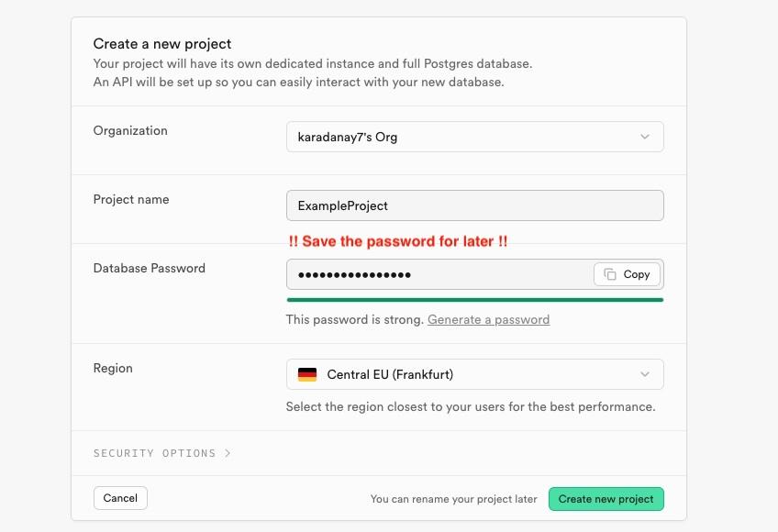Click the copy icon beside the password
Screen dimensions: 778x532
(610, 274)
